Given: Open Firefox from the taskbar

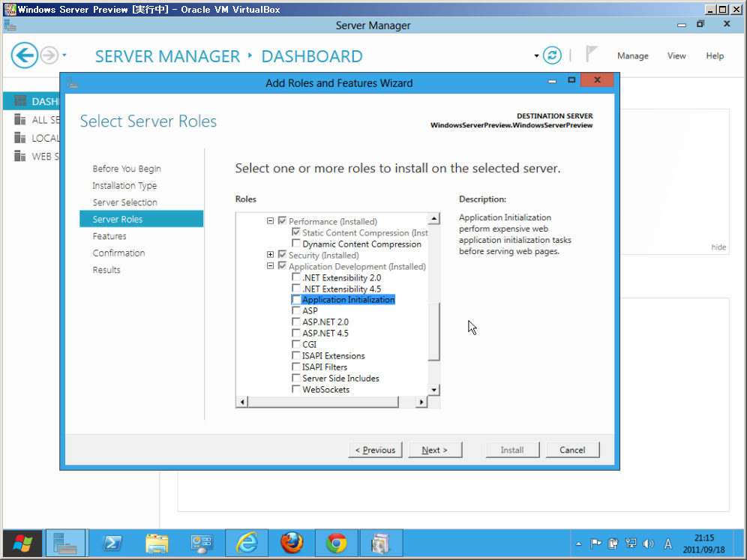Looking at the screenshot, I should coord(292,543).
